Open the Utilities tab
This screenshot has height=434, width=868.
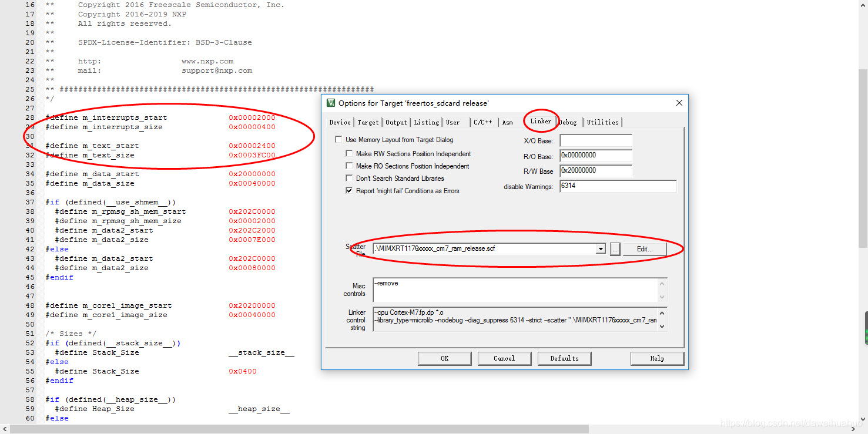click(602, 122)
